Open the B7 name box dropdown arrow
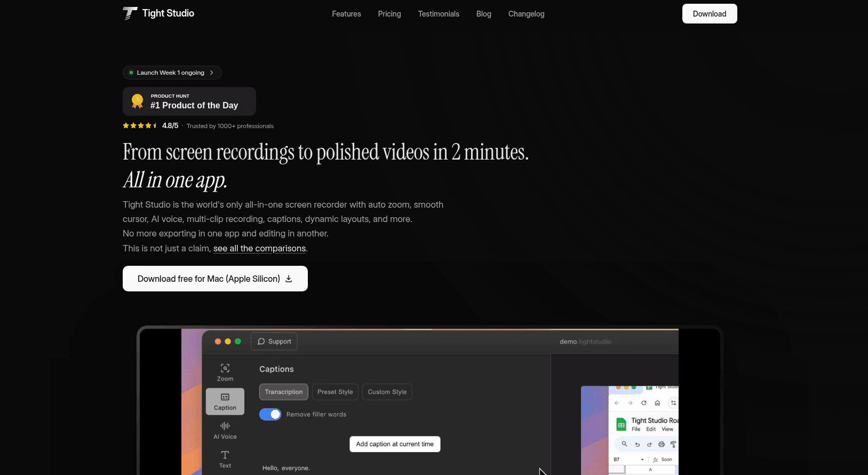 pos(642,460)
